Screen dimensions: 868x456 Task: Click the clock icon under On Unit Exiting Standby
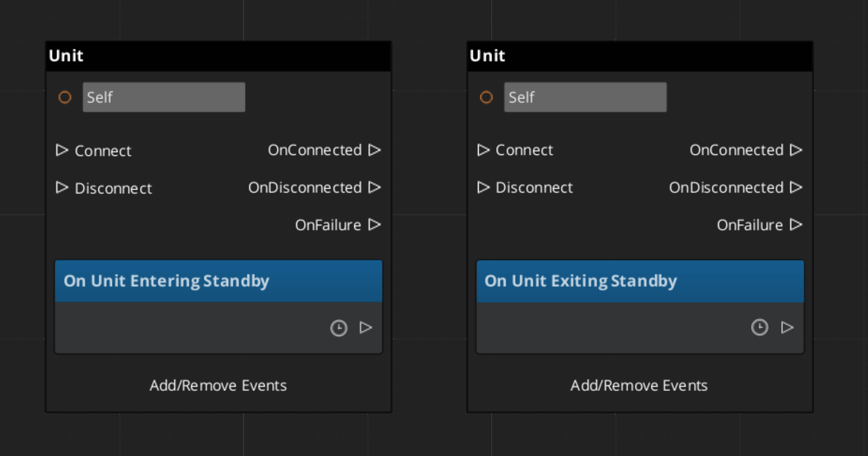[759, 327]
